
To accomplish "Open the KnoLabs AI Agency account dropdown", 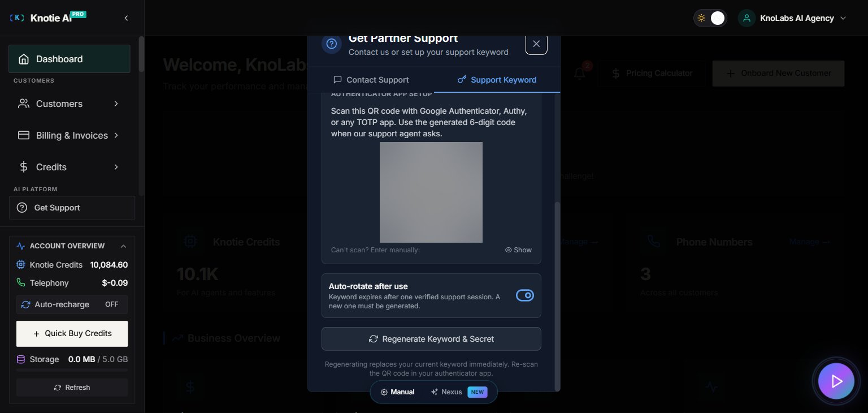I will pos(793,18).
